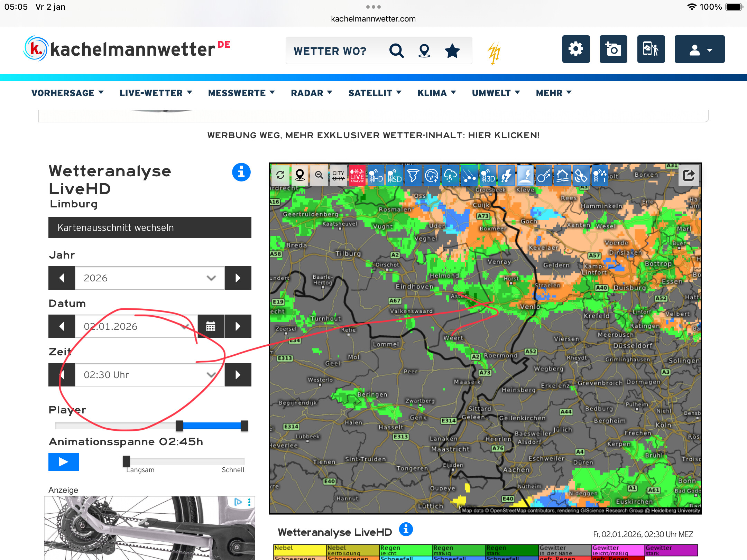Share the map using share icon

[x=689, y=175]
